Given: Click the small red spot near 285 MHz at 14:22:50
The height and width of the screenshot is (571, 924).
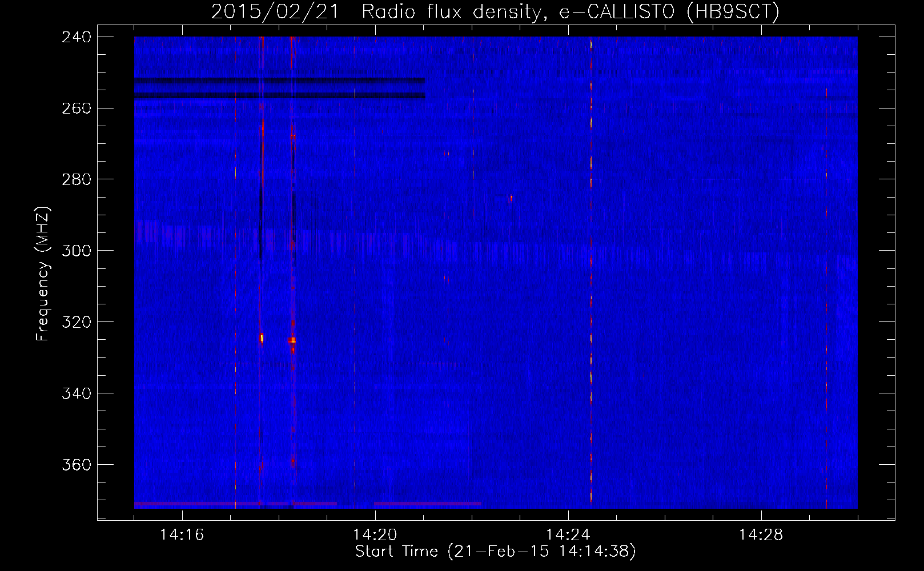Looking at the screenshot, I should [x=511, y=198].
